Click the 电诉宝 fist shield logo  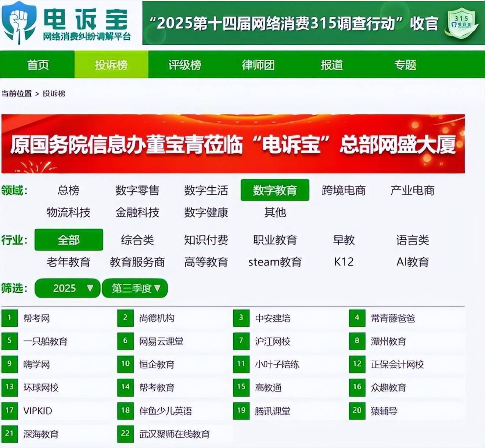point(19,22)
